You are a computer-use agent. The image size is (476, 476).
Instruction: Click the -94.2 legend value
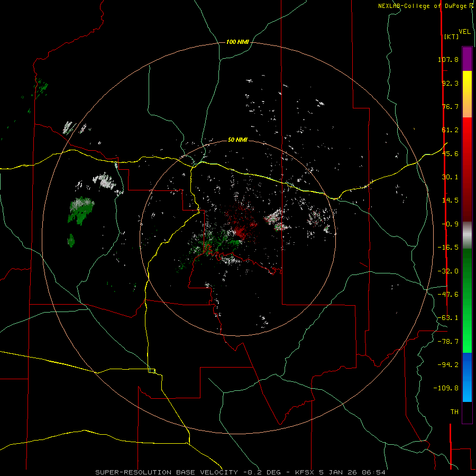click(448, 365)
